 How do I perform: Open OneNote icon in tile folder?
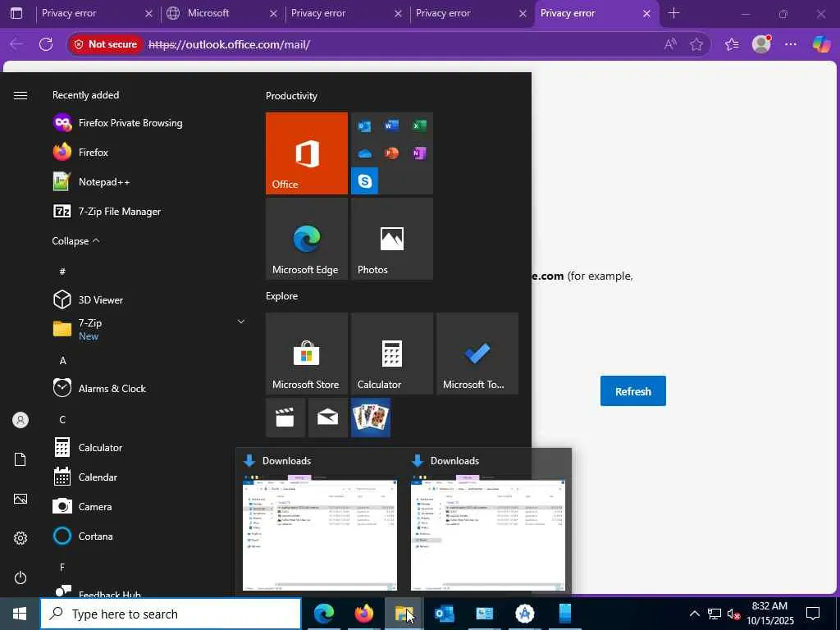[419, 153]
